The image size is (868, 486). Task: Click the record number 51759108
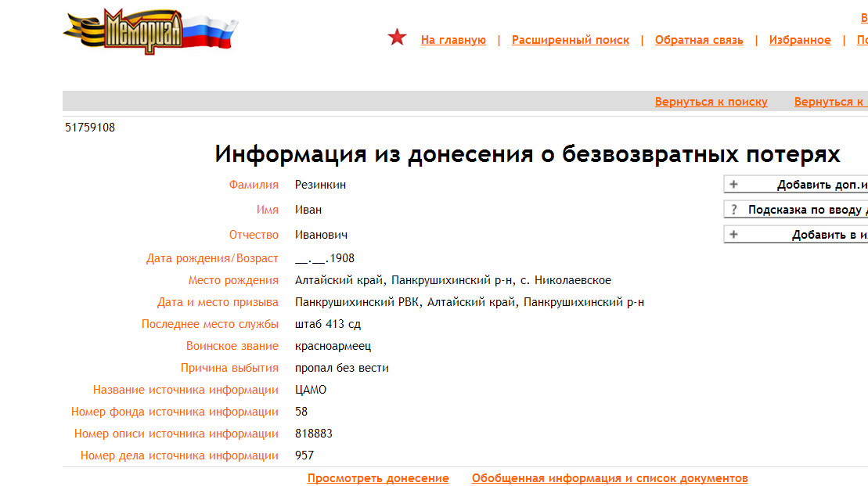[90, 128]
